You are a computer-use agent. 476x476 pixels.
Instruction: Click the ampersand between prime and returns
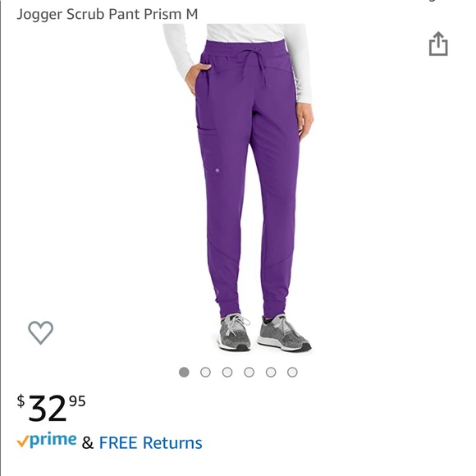tap(88, 443)
